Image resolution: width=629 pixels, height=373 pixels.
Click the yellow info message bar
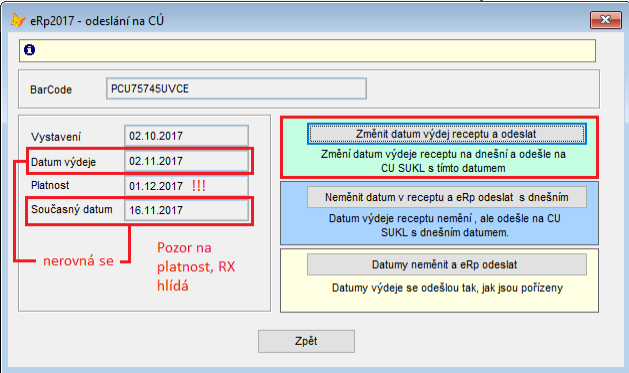tap(307, 51)
